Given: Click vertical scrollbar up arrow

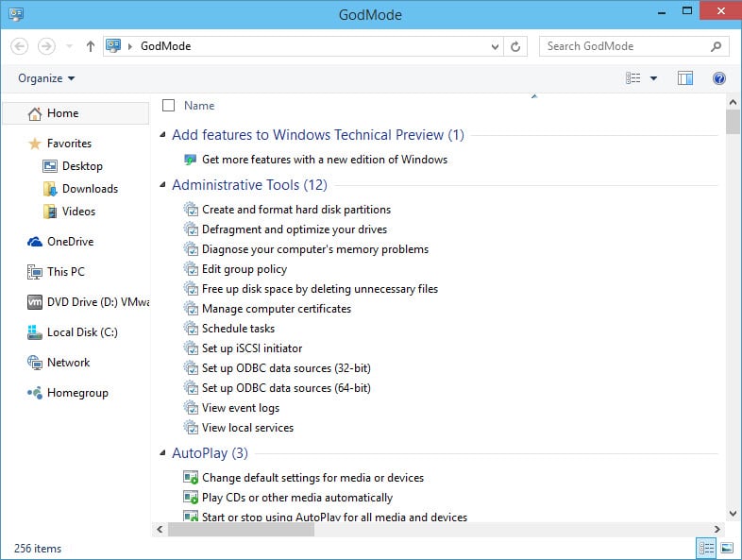Looking at the screenshot, I should point(733,102).
